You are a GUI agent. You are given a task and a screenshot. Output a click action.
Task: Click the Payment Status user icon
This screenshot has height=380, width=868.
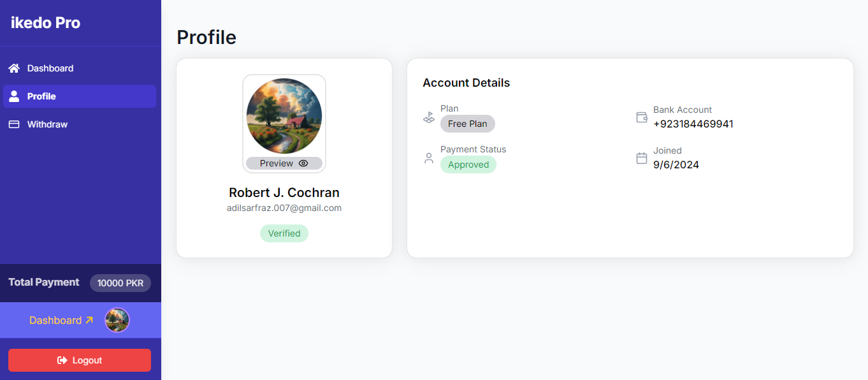click(x=429, y=158)
